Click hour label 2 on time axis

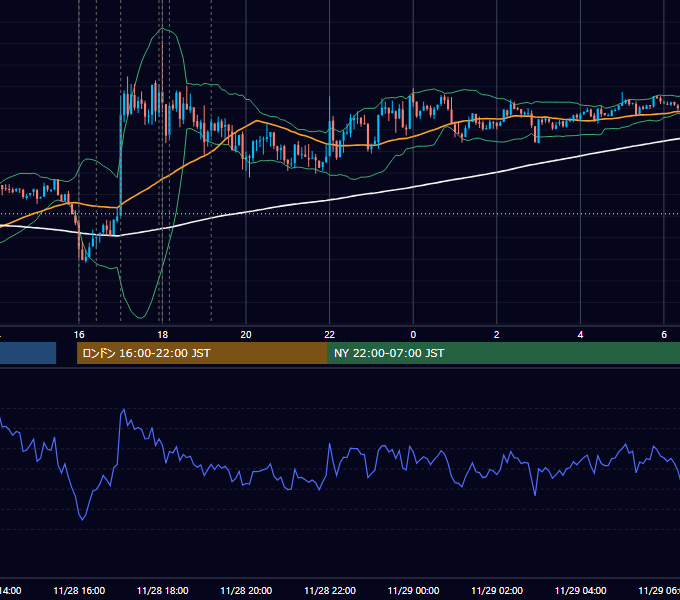click(x=497, y=335)
